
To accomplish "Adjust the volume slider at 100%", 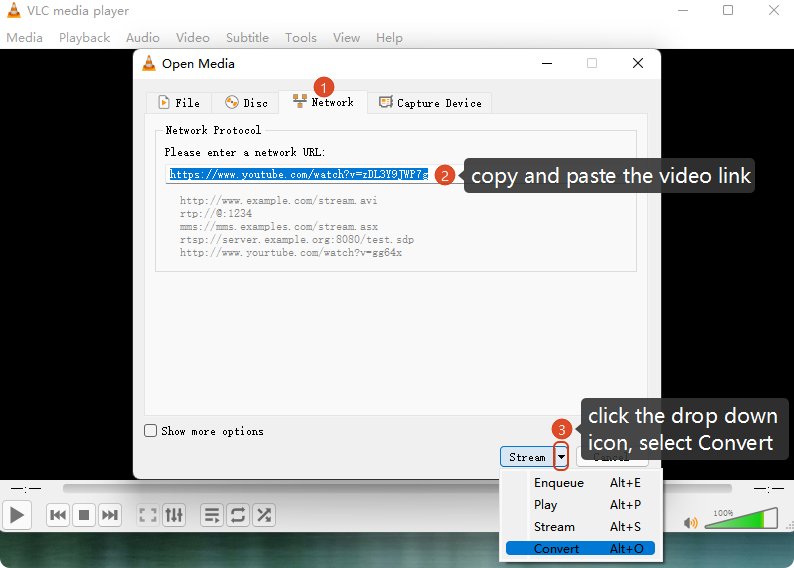I will pos(741,520).
